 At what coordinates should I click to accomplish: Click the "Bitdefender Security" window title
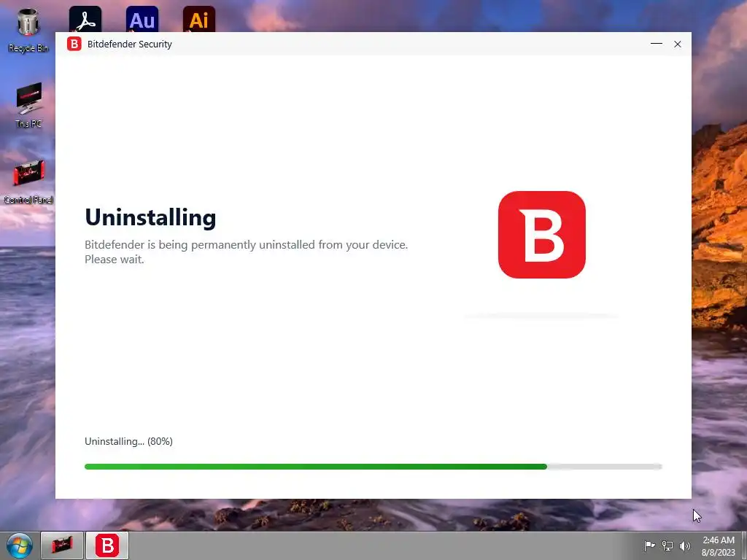pos(130,44)
